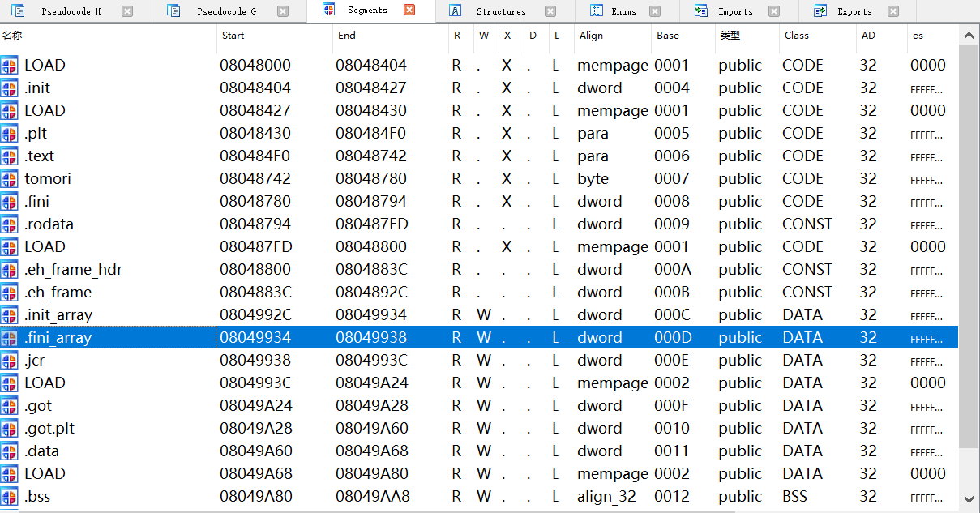
Task: Click the icon next to .bss segment
Action: [x=10, y=497]
